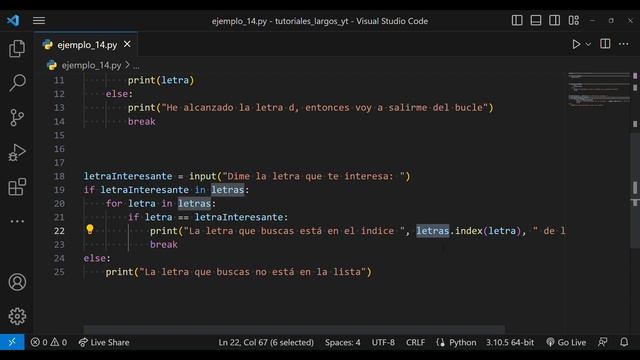Click ejemplo_14.py in the breadcrumb
This screenshot has height=360, width=640.
coord(91,65)
